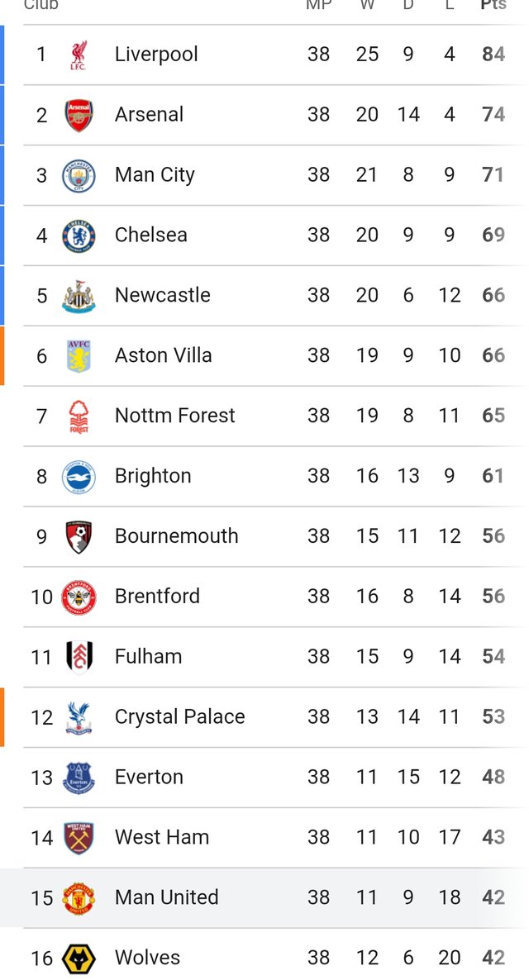529x980 pixels.
Task: Click the Aston Villa badge
Action: (79, 356)
